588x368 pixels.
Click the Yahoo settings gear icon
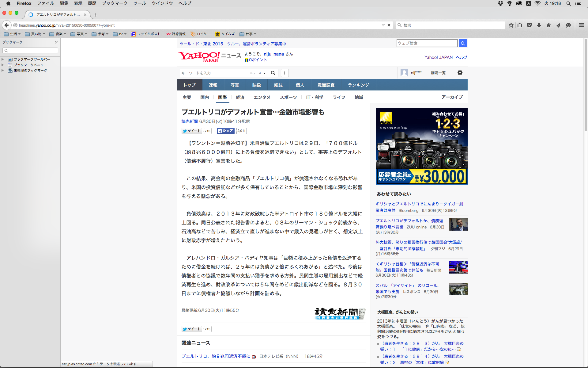tap(460, 73)
